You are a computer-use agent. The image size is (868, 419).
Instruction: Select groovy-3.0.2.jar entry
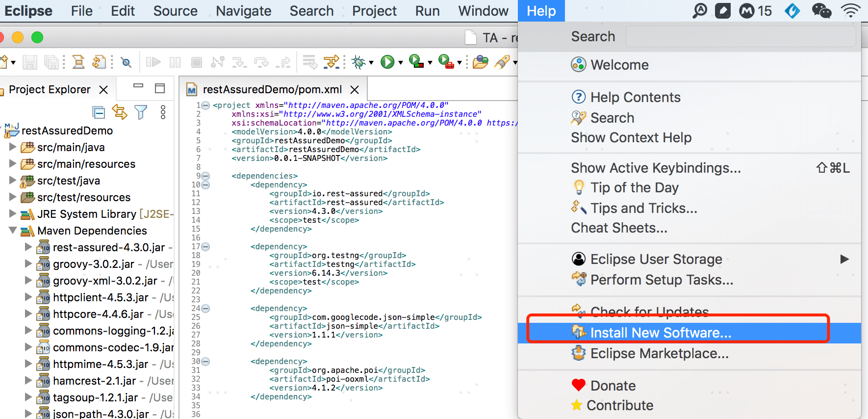point(93,264)
